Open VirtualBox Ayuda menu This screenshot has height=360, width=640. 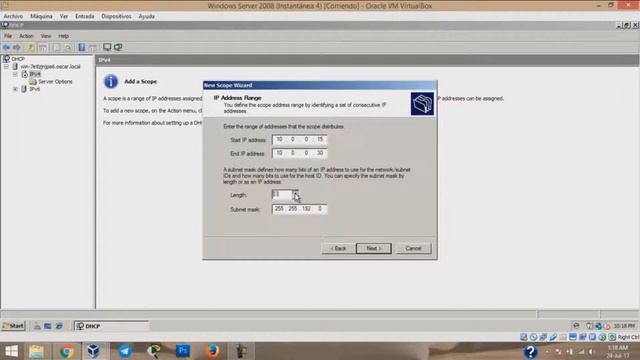click(147, 16)
